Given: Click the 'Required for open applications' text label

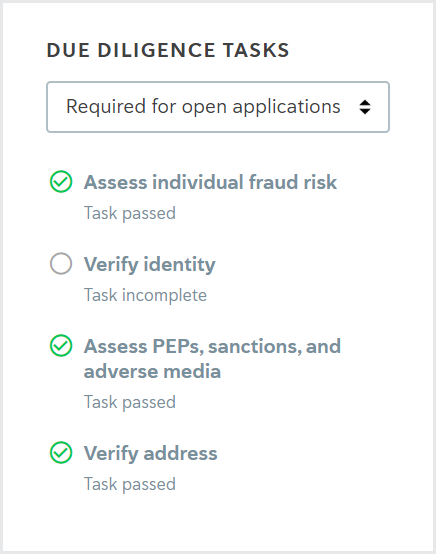Looking at the screenshot, I should (x=203, y=107).
